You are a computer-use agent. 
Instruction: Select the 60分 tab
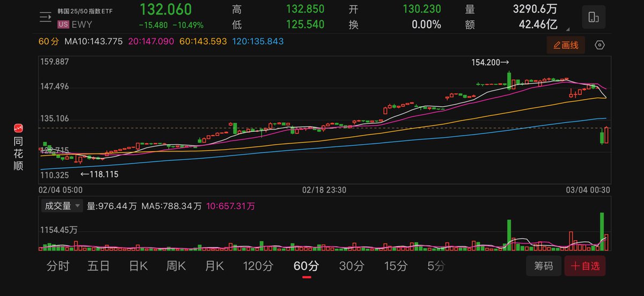pyautogui.click(x=306, y=266)
